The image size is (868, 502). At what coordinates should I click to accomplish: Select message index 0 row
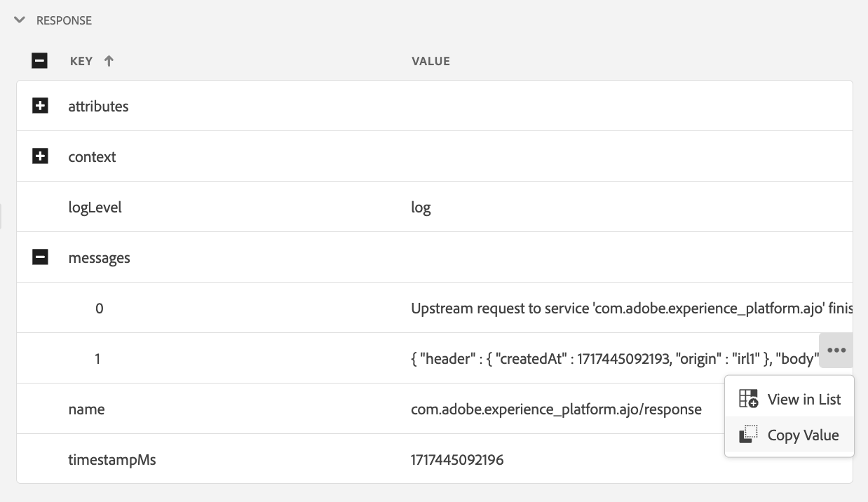tap(99, 308)
